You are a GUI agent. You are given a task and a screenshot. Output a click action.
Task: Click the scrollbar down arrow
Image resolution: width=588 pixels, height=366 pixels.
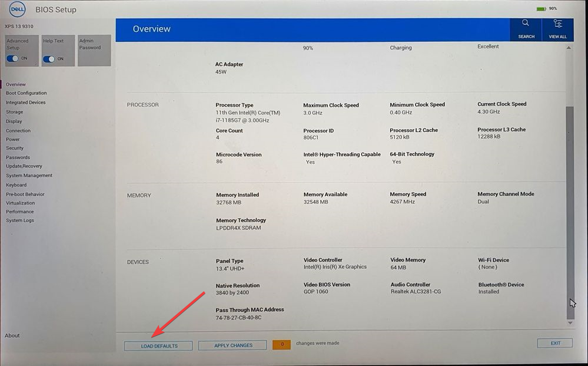(x=570, y=323)
